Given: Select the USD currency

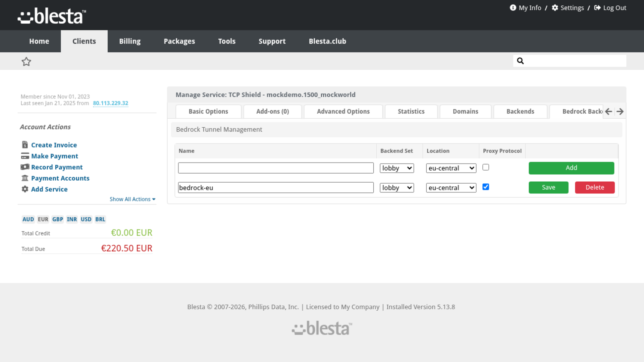Looking at the screenshot, I should click(x=86, y=219).
